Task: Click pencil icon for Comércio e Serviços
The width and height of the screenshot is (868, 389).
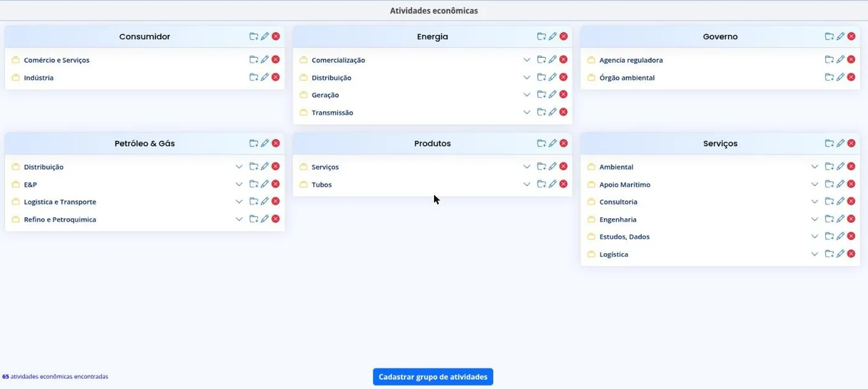Action: (x=265, y=60)
